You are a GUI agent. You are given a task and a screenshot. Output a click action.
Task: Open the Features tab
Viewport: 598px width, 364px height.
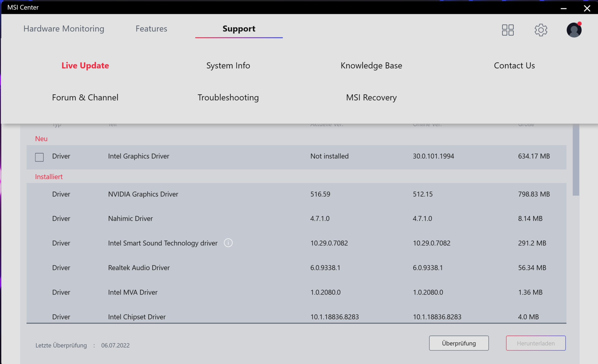point(151,29)
